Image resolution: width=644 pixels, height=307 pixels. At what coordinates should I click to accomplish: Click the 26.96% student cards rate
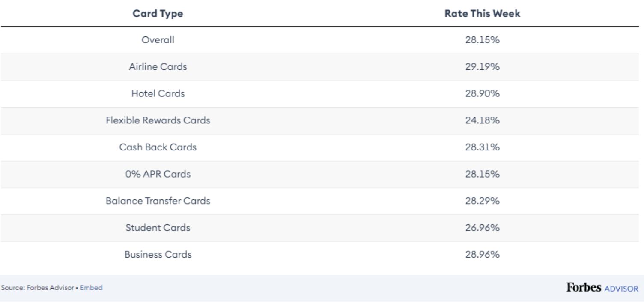tap(482, 228)
